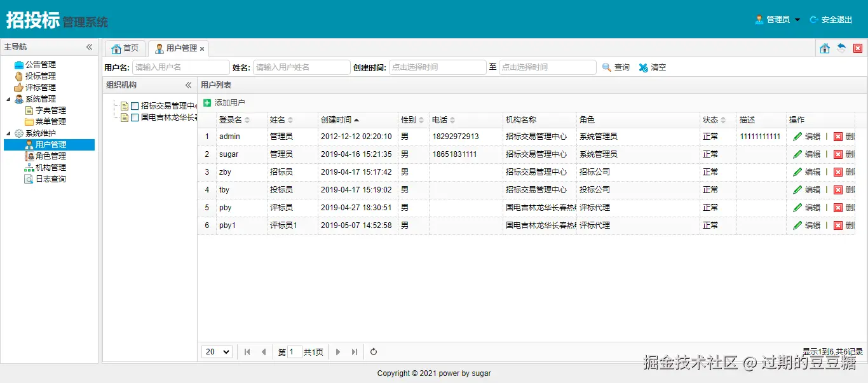Open the start 创建时间 date field
Viewport: 868px width, 383px height.
coord(438,67)
